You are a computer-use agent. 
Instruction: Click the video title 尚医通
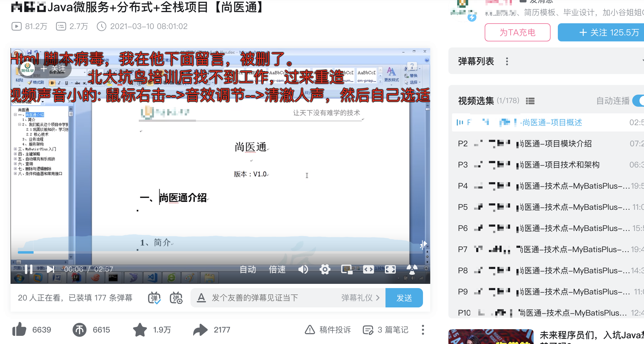[x=137, y=7]
